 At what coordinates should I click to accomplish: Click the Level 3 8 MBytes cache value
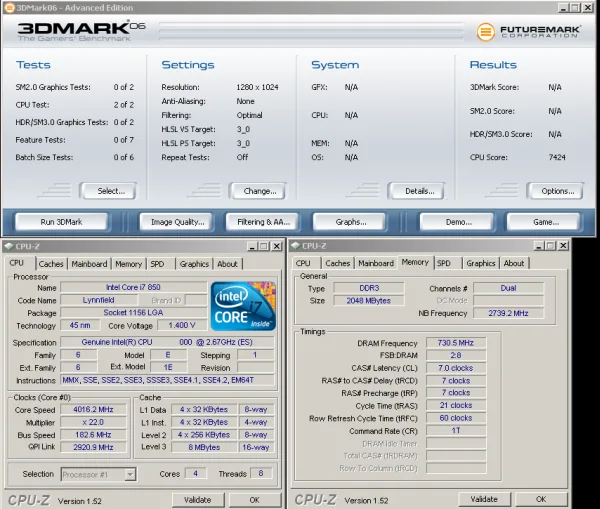(204, 447)
